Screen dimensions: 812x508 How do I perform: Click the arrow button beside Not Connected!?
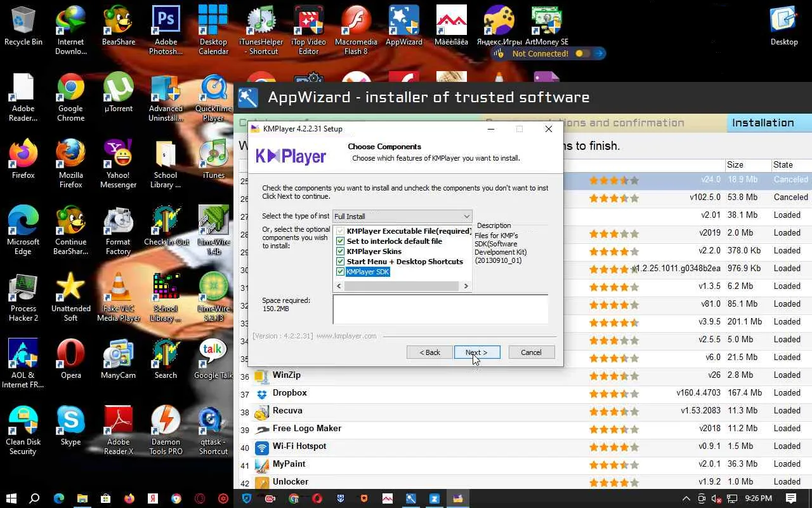coord(599,54)
